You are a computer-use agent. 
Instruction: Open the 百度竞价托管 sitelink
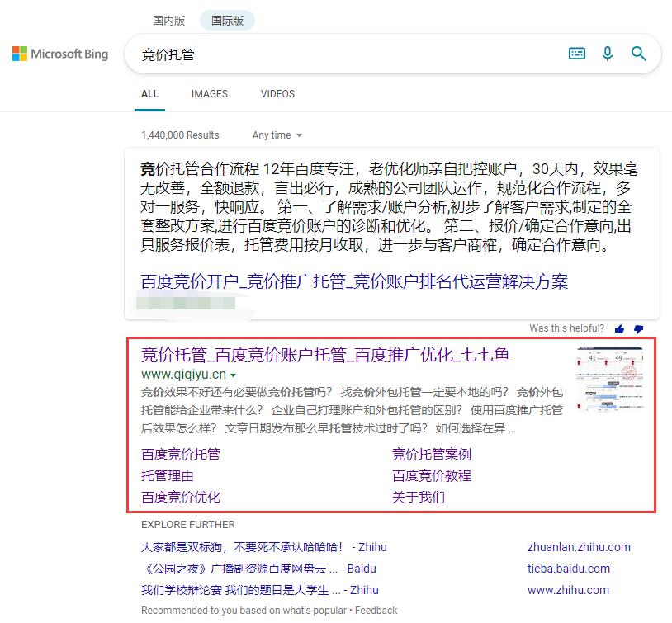(181, 454)
